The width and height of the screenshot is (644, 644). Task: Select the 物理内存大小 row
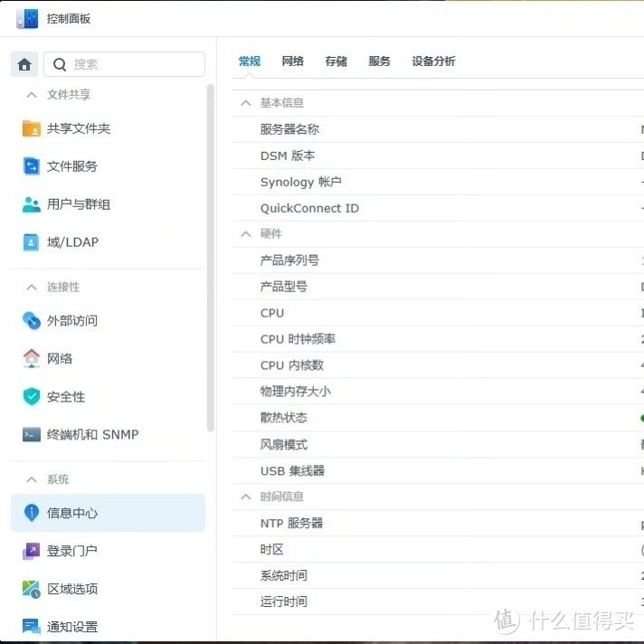(x=438, y=392)
